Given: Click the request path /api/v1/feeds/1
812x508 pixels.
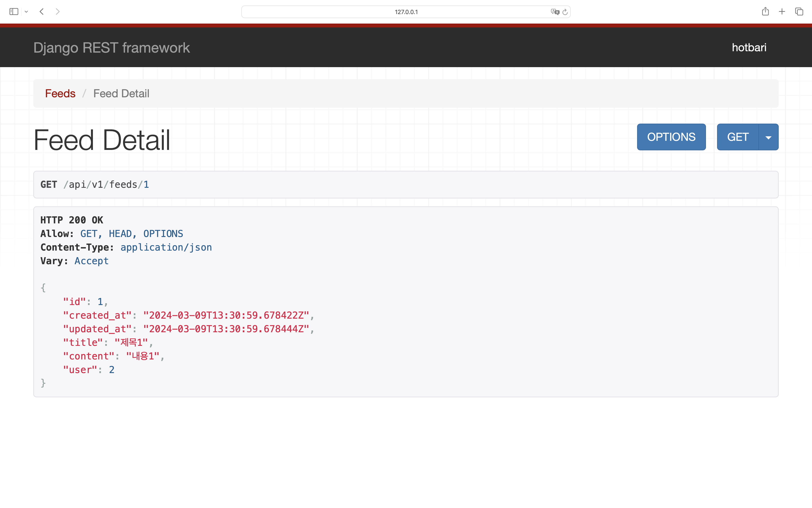Looking at the screenshot, I should pos(106,184).
